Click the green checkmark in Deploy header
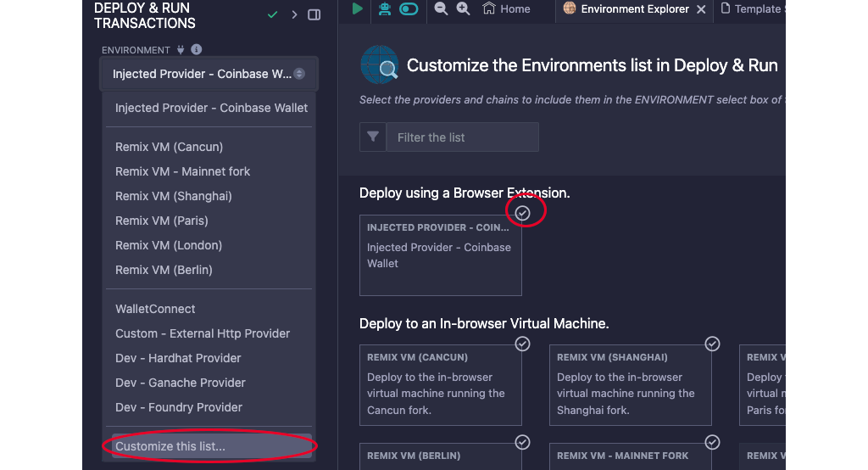 [272, 14]
